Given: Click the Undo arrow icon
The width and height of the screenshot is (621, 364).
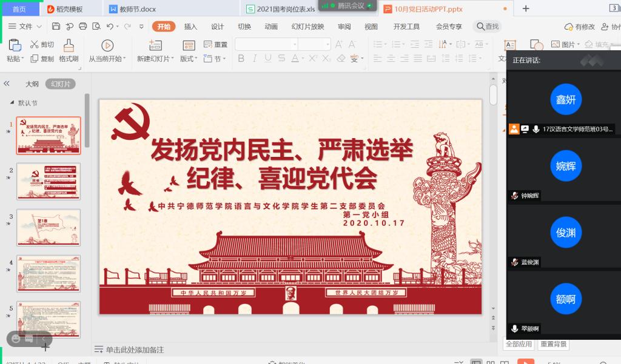Looking at the screenshot, I should pos(109,27).
